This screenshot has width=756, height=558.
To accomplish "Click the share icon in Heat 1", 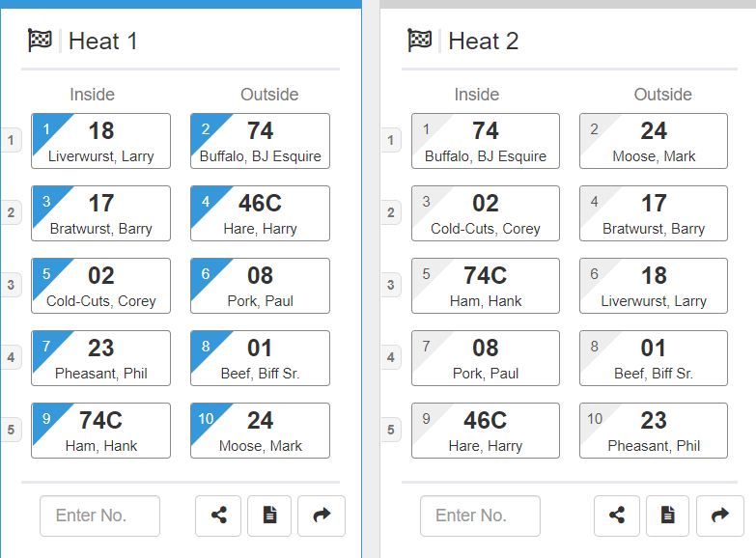I will coord(218,516).
